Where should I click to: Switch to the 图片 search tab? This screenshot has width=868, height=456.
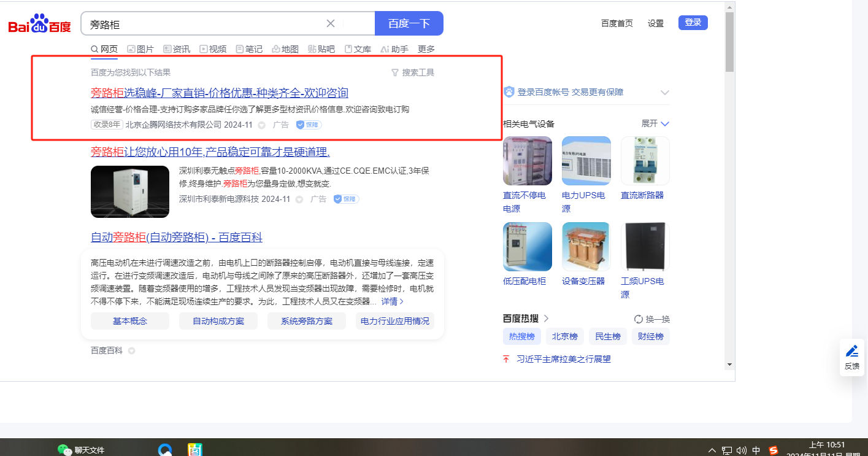pos(140,49)
